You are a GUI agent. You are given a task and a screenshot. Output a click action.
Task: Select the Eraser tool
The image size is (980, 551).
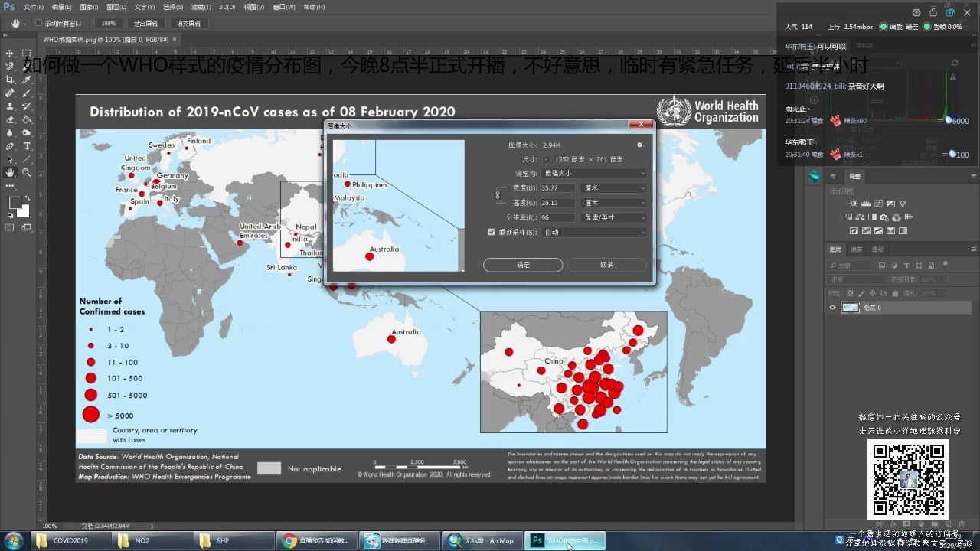pyautogui.click(x=10, y=119)
